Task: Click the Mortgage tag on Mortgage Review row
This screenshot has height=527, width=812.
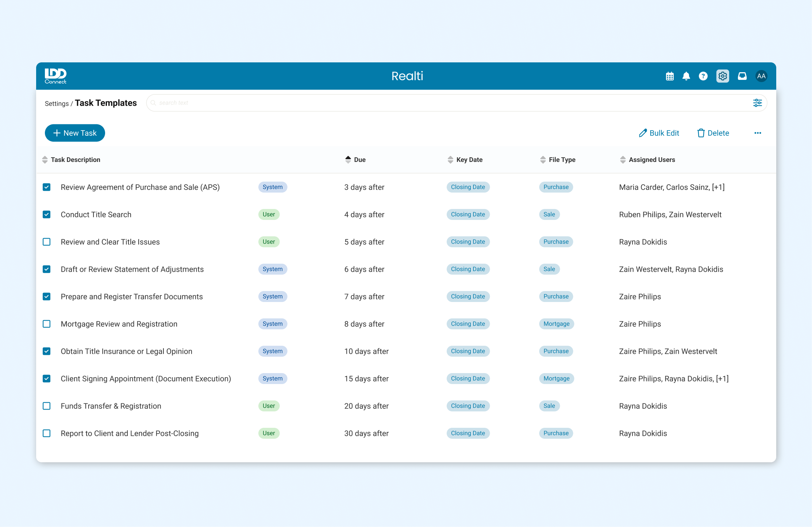Action: (x=556, y=324)
